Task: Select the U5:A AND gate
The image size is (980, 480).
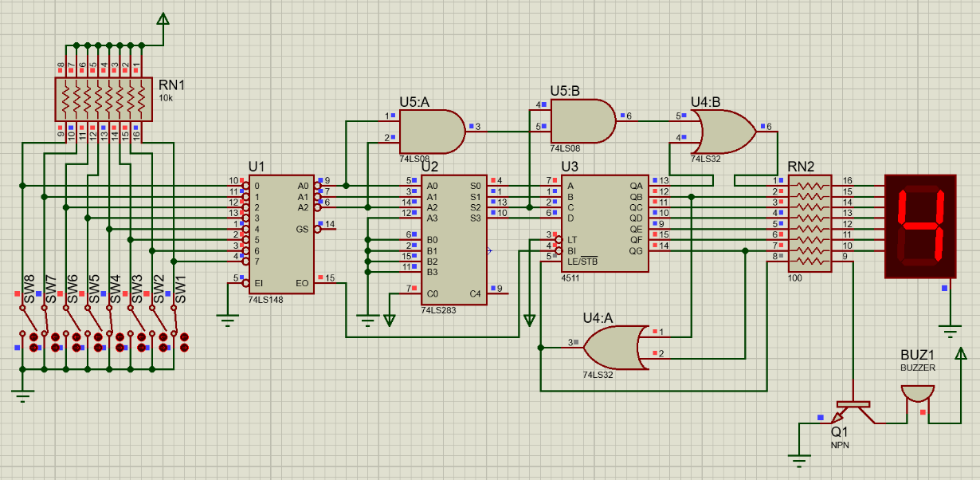Action: click(432, 132)
